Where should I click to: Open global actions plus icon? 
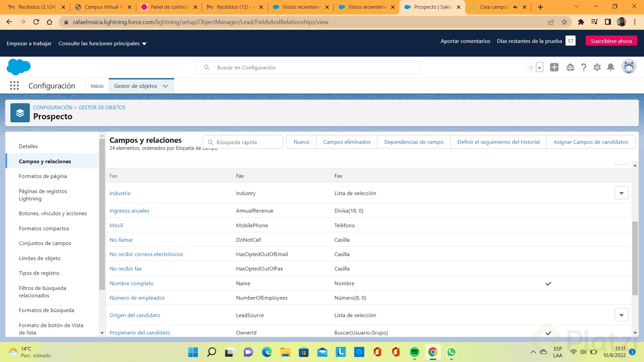[x=554, y=67]
